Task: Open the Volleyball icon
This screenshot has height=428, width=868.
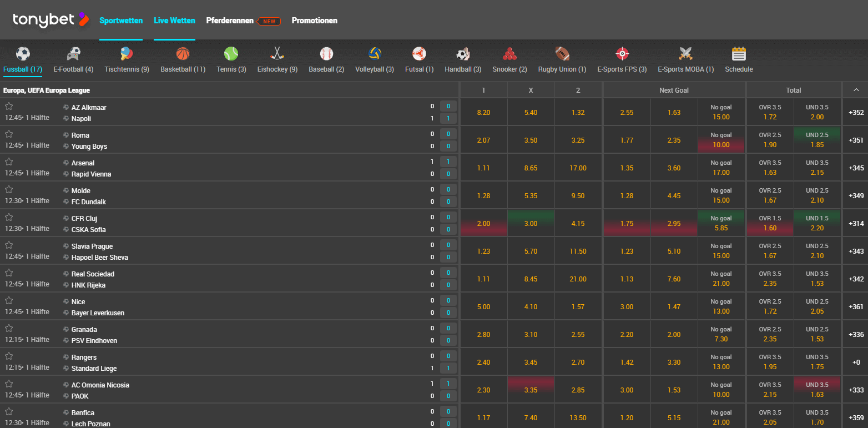Action: point(375,54)
